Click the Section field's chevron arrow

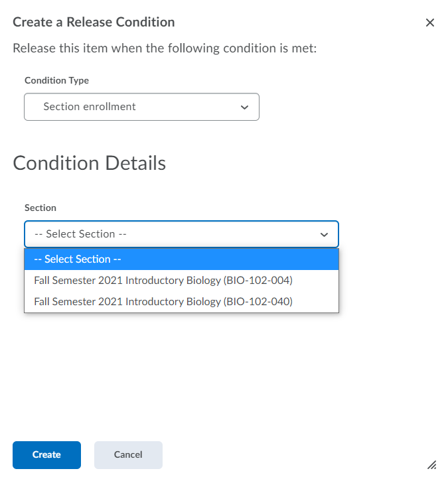coord(324,235)
